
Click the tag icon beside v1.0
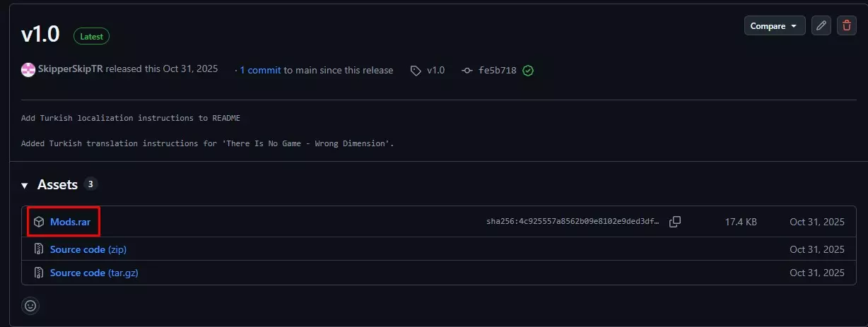(416, 71)
